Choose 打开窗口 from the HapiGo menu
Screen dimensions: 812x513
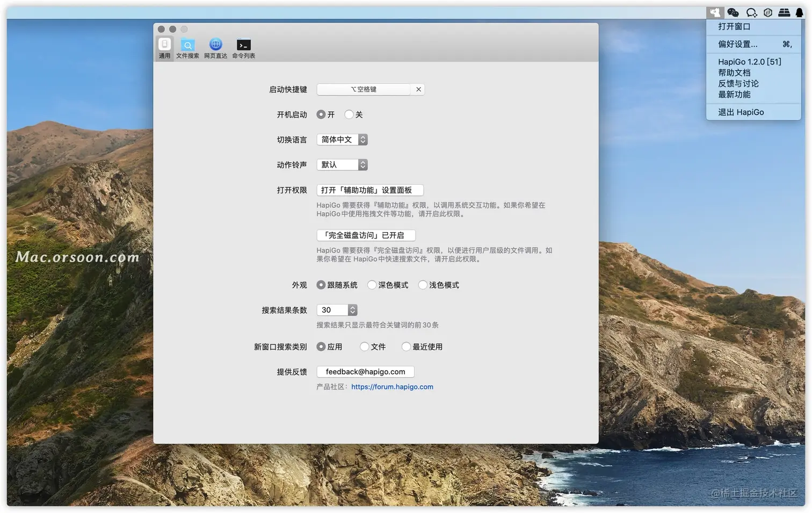click(753, 26)
